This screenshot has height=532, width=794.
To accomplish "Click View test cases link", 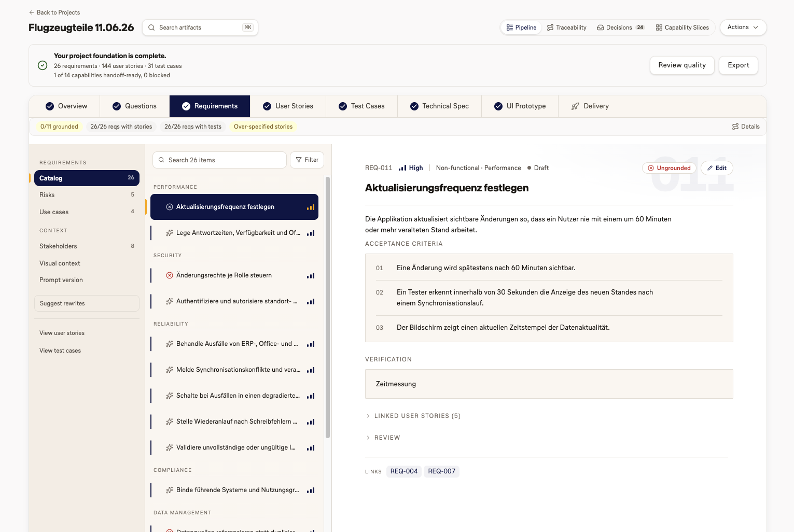I will 60,351.
